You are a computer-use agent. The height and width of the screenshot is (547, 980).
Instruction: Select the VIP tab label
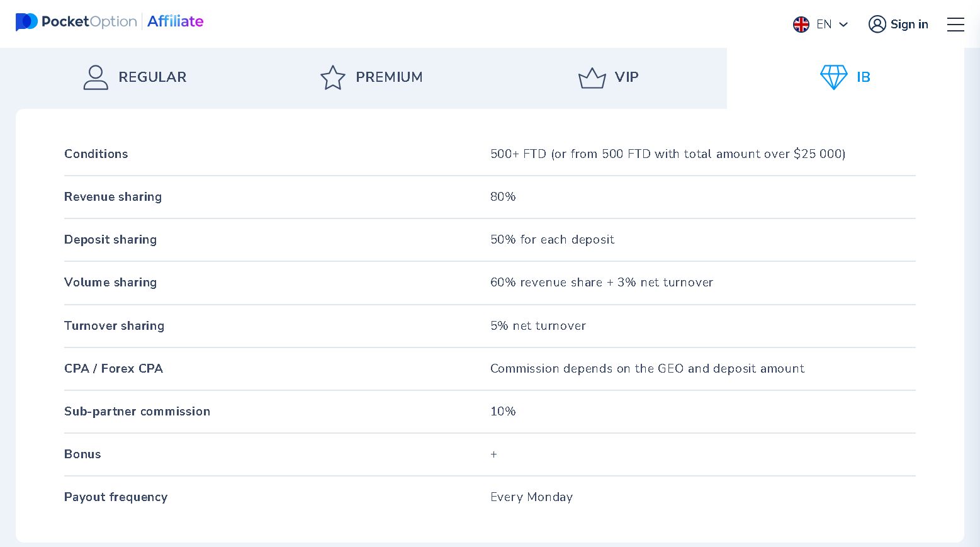tap(626, 77)
